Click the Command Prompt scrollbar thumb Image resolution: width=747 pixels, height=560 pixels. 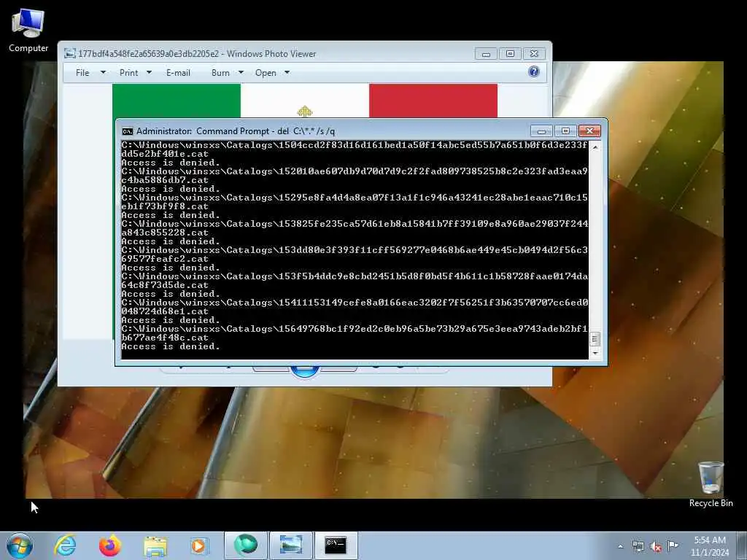(x=595, y=339)
